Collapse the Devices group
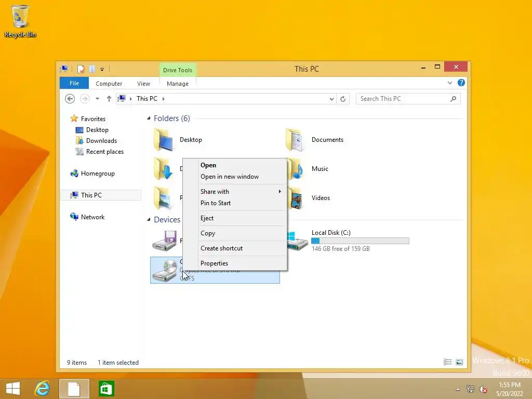The height and width of the screenshot is (399, 532). click(149, 220)
